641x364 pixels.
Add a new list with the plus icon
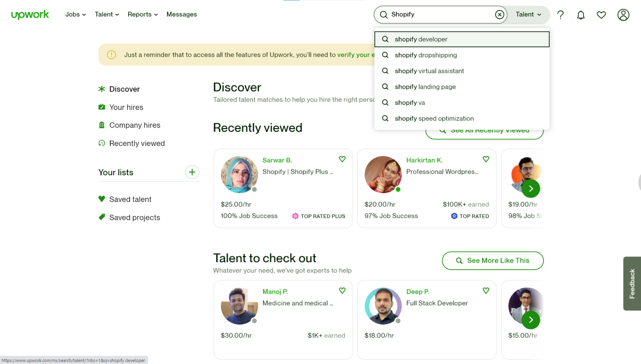pyautogui.click(x=192, y=172)
